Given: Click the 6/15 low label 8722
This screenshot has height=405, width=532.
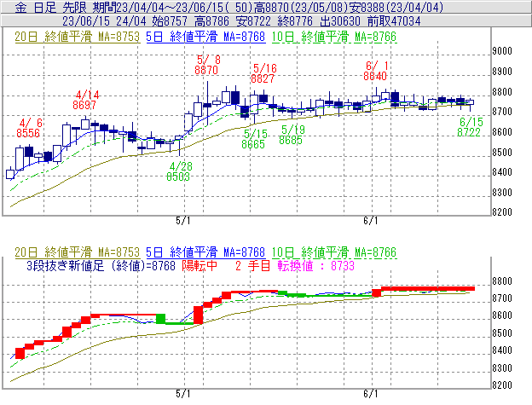Looking at the screenshot, I should pos(470,132).
